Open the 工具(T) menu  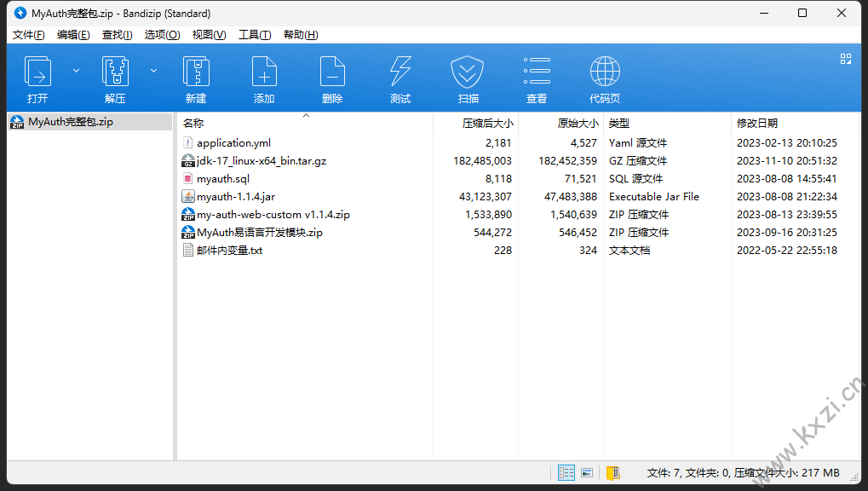[255, 35]
